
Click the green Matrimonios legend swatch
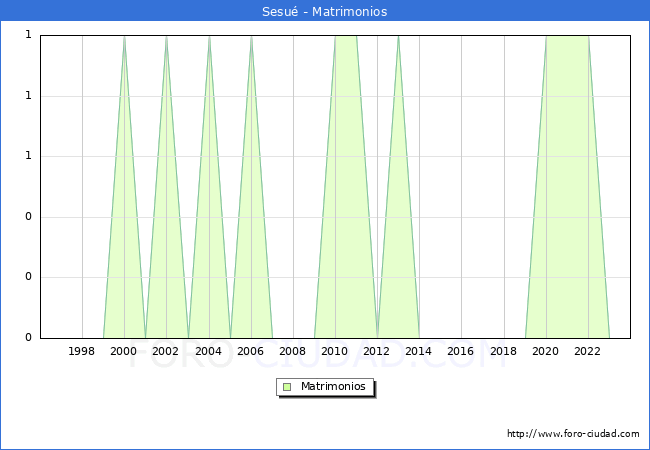click(x=287, y=387)
